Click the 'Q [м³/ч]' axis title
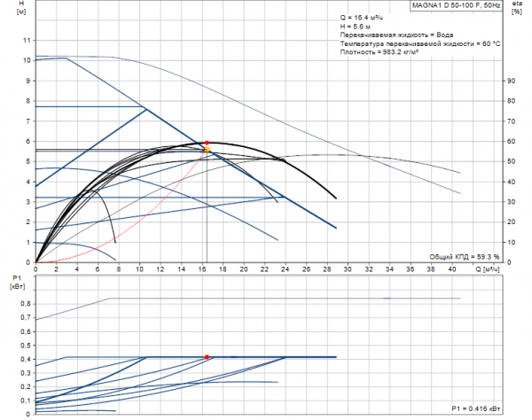 (x=488, y=269)
